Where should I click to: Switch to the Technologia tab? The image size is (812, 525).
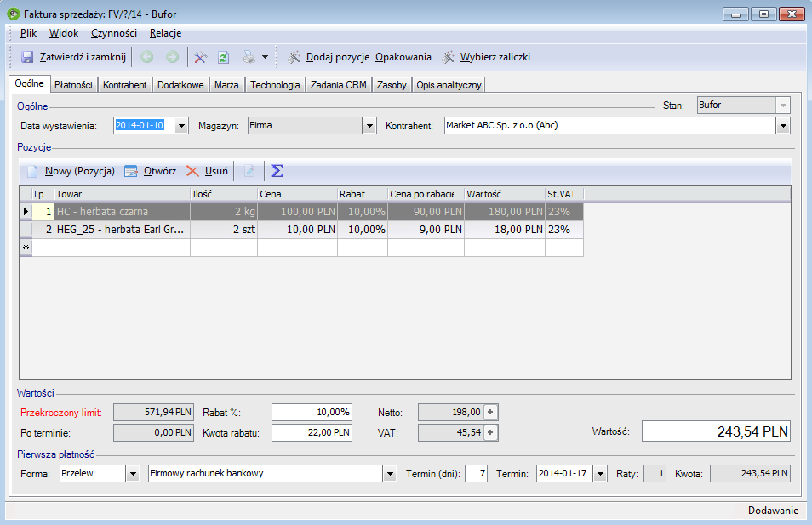click(275, 85)
